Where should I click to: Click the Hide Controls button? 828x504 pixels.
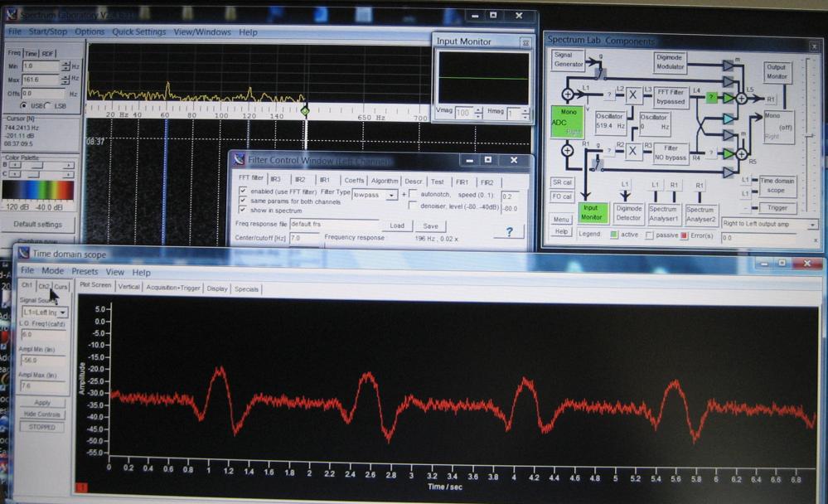click(x=41, y=414)
